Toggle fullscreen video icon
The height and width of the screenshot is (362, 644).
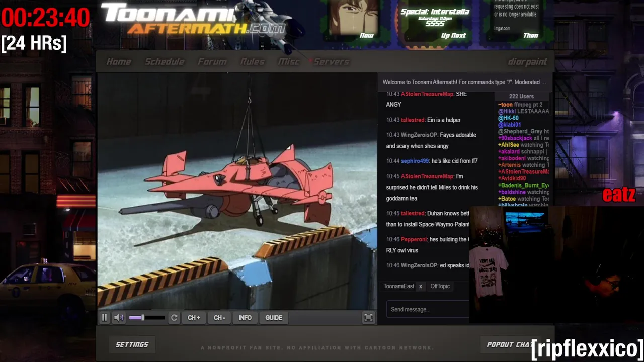(369, 317)
